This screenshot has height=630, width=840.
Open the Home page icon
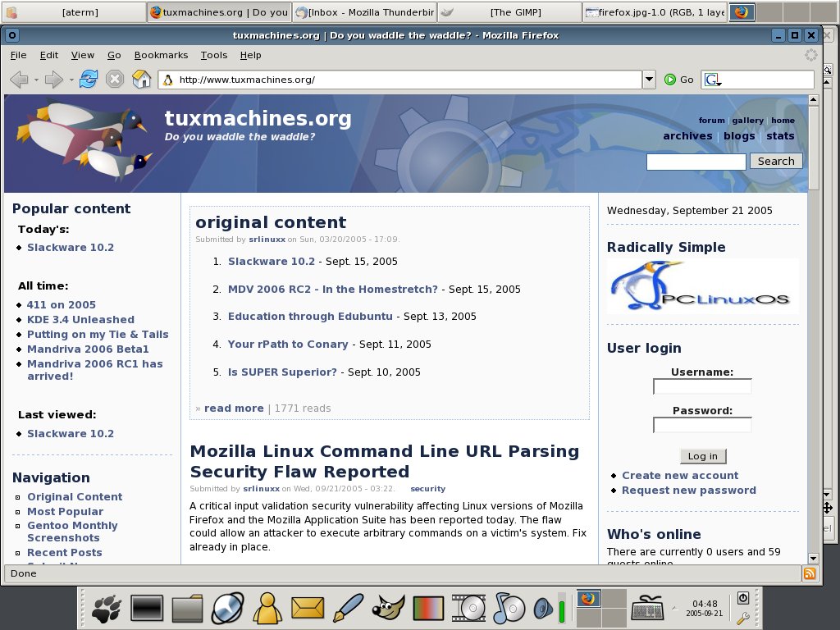coord(141,80)
